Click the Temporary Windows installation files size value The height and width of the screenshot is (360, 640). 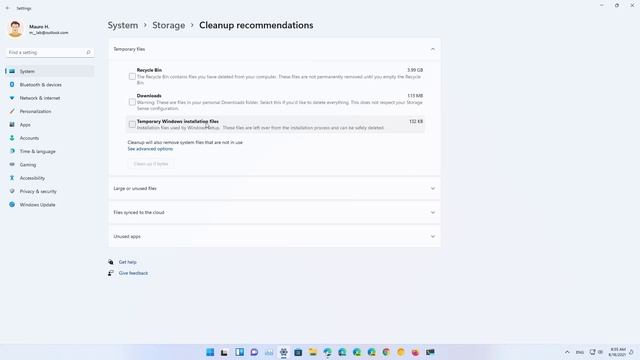[416, 122]
